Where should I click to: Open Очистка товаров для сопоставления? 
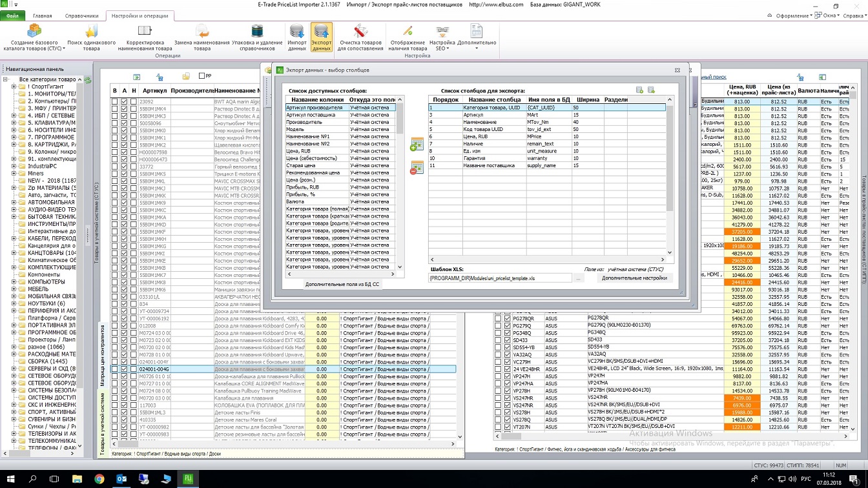(x=360, y=37)
